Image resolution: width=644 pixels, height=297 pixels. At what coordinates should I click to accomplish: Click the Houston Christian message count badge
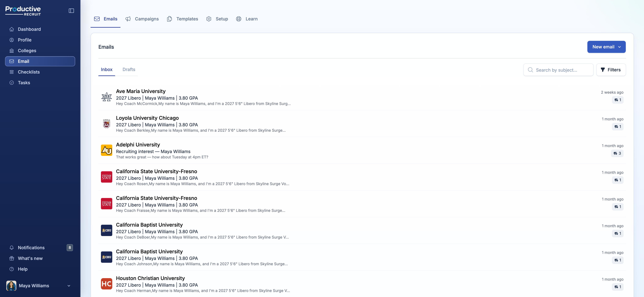tap(617, 287)
